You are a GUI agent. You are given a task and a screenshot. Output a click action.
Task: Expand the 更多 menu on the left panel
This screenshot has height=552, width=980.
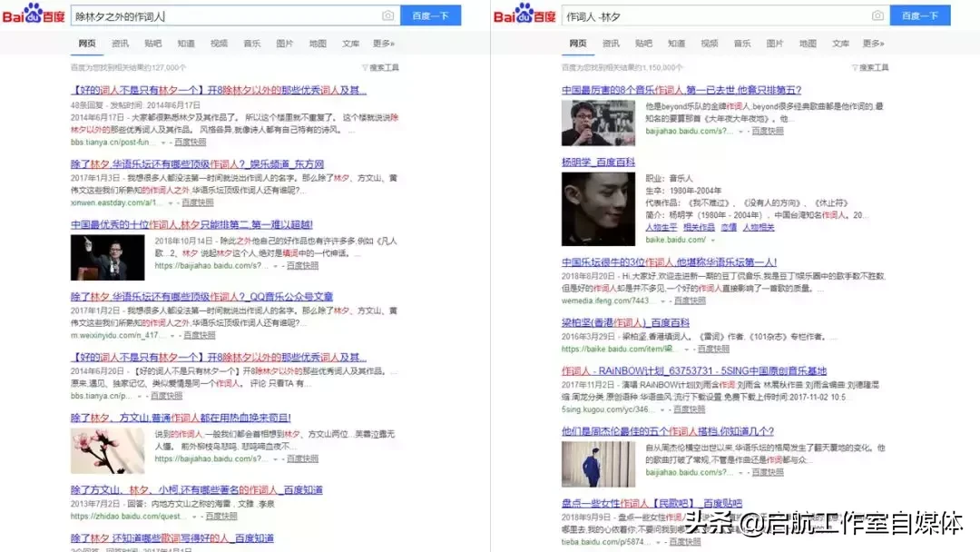pyautogui.click(x=383, y=42)
